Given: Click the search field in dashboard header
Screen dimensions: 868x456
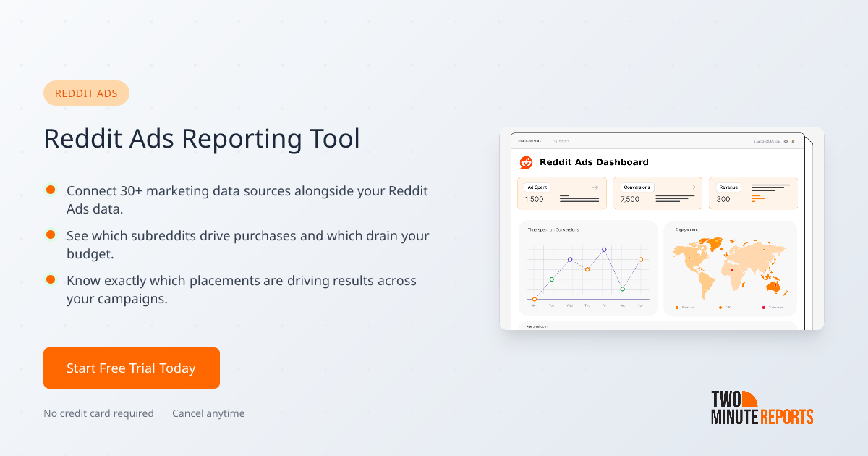Looking at the screenshot, I should click(x=562, y=140).
